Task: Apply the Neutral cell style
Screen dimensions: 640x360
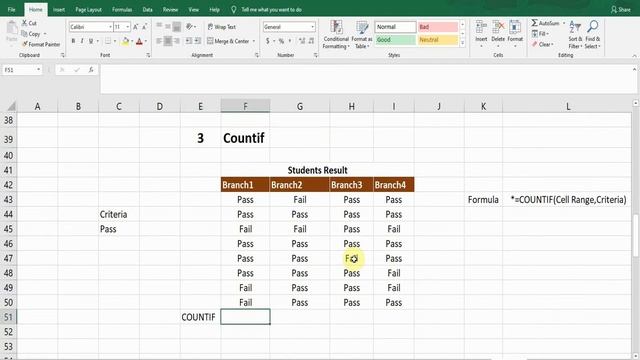Action: click(438, 40)
